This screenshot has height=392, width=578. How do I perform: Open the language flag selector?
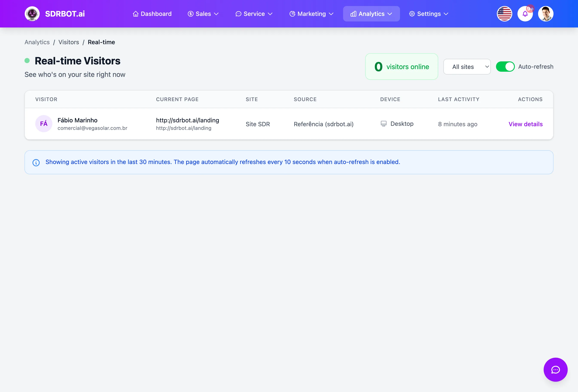pos(504,14)
